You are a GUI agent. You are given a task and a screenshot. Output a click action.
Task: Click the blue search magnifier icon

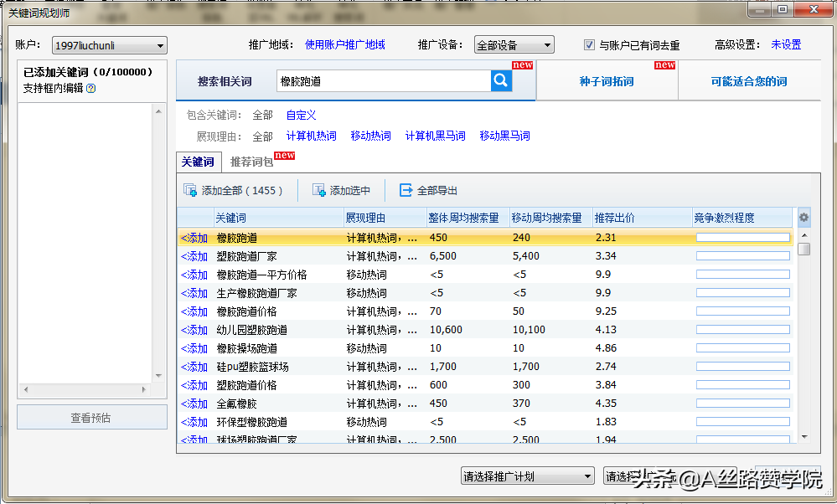pyautogui.click(x=501, y=81)
